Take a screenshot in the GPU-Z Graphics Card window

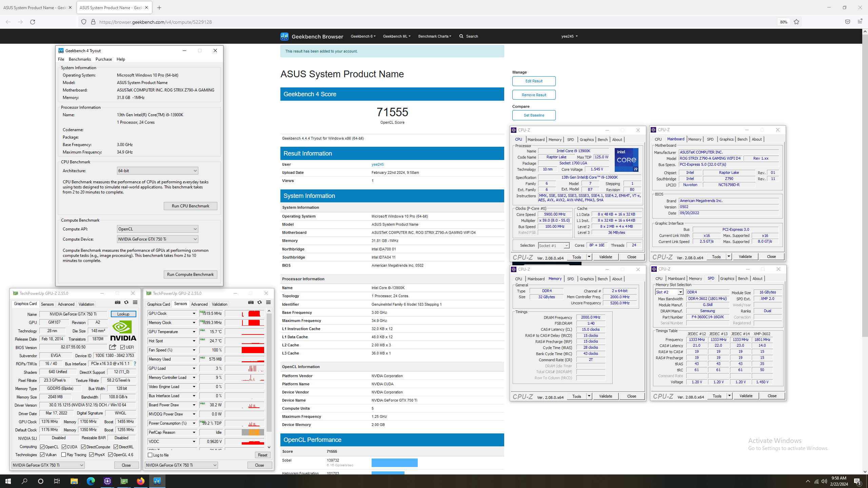(x=118, y=302)
